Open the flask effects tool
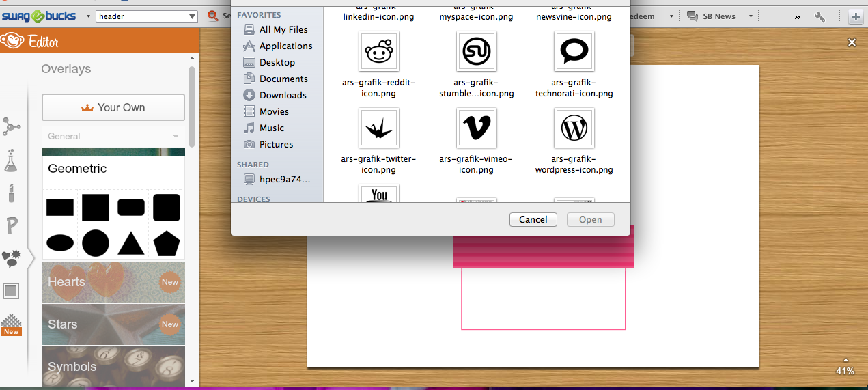The height and width of the screenshot is (390, 868). pos(11,161)
